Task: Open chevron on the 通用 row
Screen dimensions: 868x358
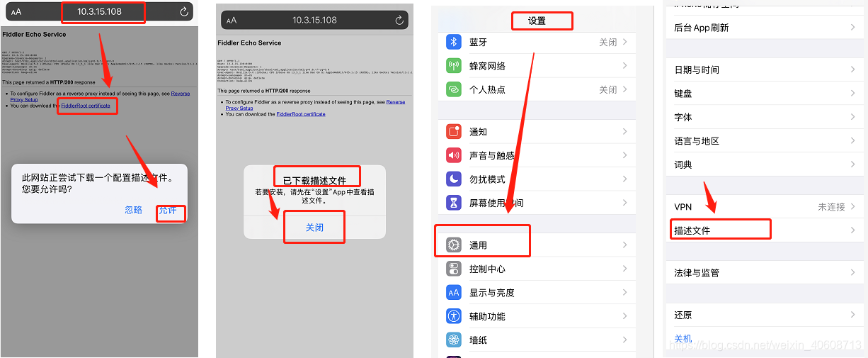Action: (x=625, y=245)
